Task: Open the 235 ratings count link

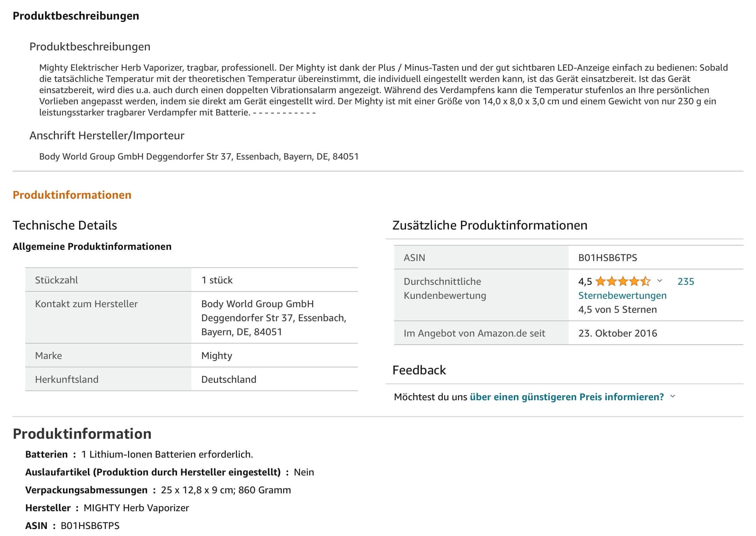Action: click(686, 282)
